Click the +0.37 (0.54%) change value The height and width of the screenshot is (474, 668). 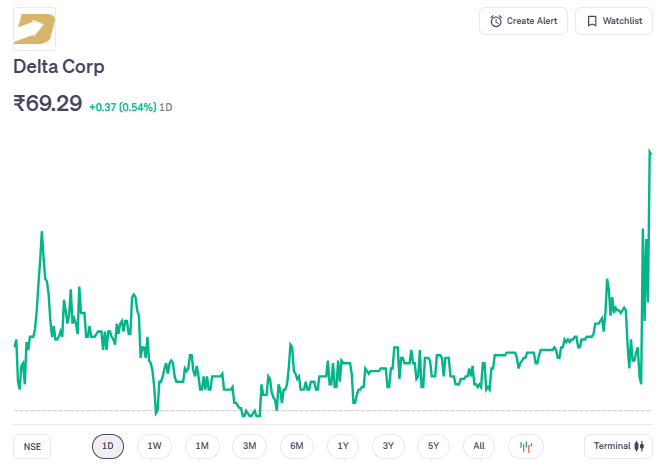pos(122,107)
